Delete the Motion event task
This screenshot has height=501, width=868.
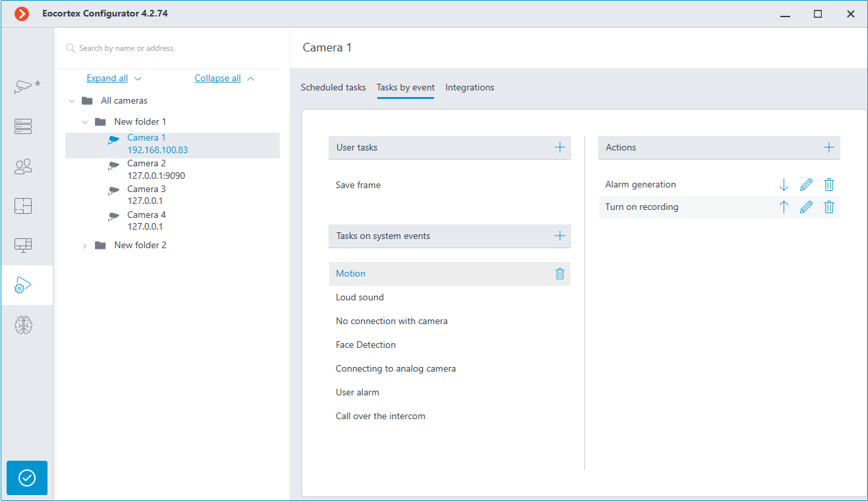pyautogui.click(x=560, y=273)
